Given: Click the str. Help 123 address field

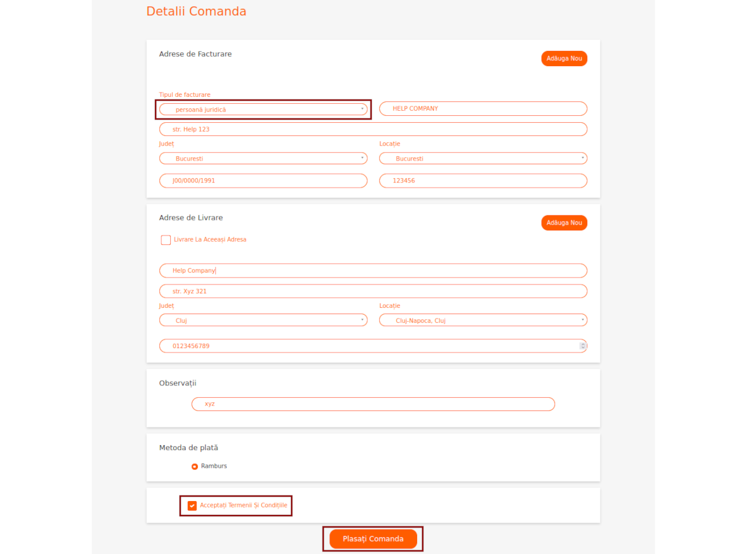Looking at the screenshot, I should tap(373, 129).
